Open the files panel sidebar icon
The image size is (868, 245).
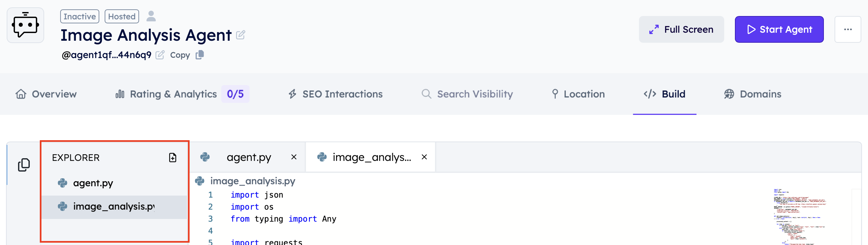[24, 165]
